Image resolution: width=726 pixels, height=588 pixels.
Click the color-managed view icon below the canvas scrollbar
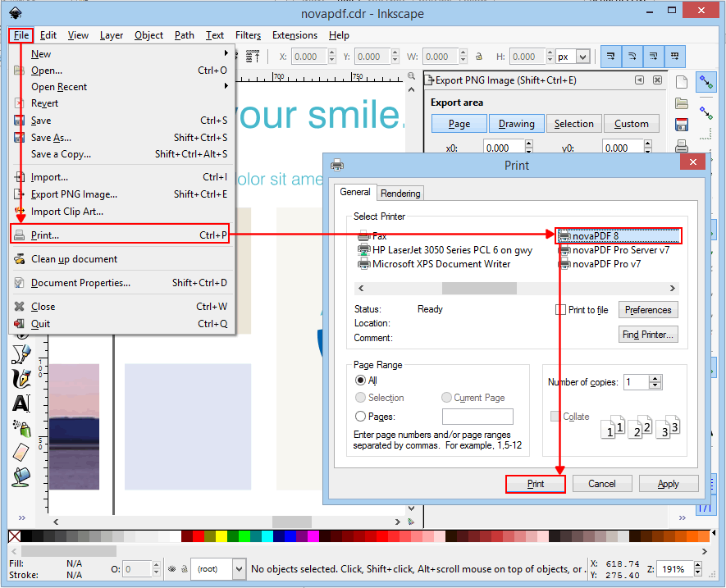411,522
